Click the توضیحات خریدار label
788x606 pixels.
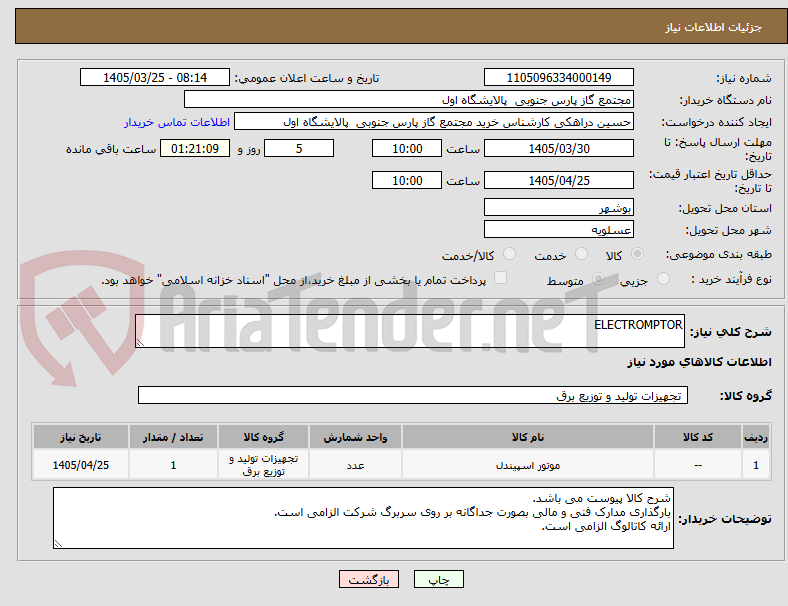tap(725, 519)
